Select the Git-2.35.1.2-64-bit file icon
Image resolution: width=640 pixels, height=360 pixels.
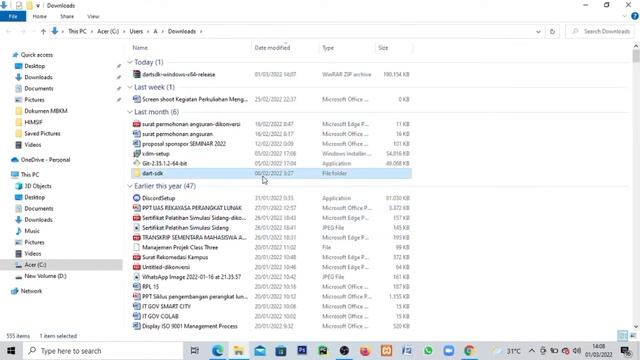(137, 163)
